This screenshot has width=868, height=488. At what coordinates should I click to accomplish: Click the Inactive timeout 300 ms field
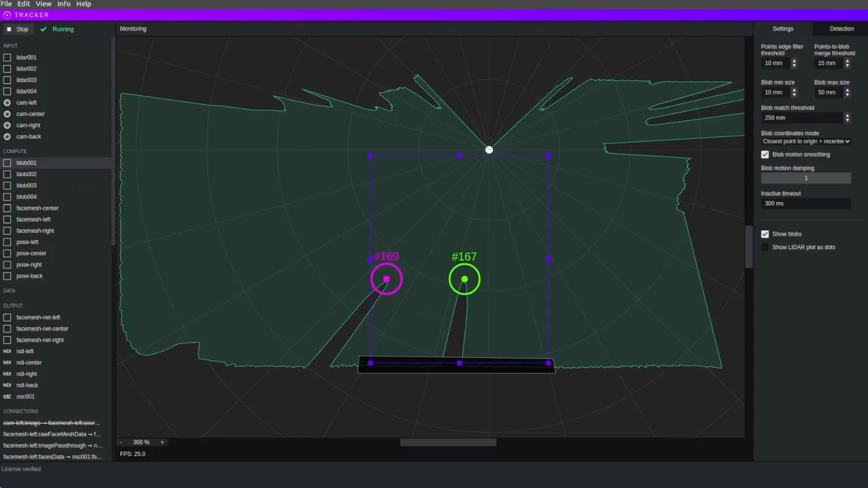(x=806, y=204)
